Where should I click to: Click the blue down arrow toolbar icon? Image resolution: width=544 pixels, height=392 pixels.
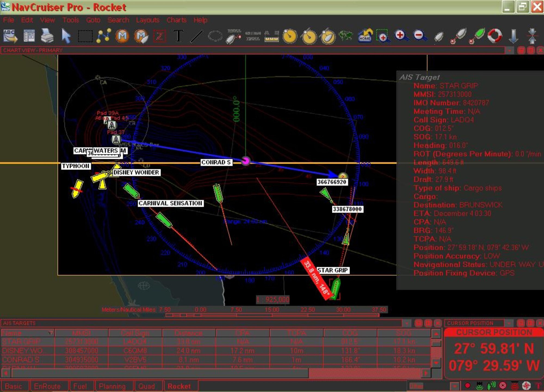(x=513, y=36)
